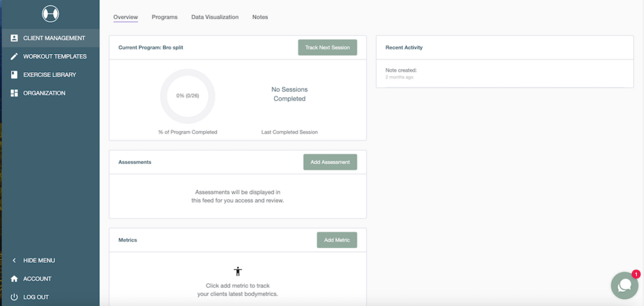
Task: Collapse sidebar with Hide Menu chevron
Action: pos(14,261)
